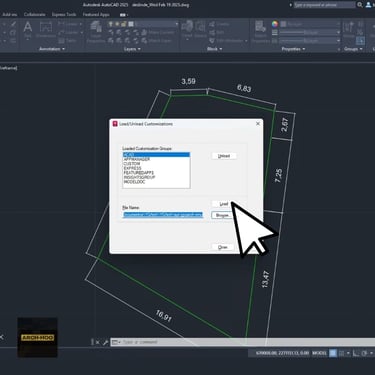The image size is (375, 375).
Task: Click the 6,83 dimension text
Action: pos(244,88)
